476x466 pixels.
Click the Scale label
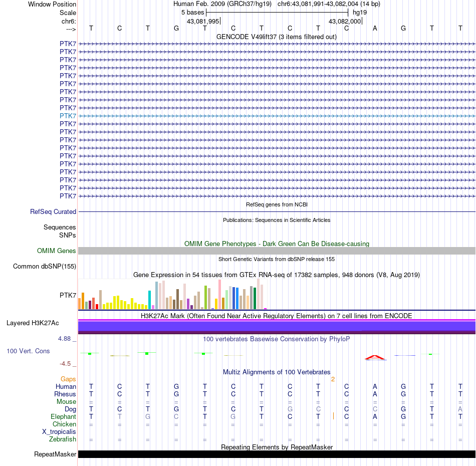pyautogui.click(x=68, y=13)
